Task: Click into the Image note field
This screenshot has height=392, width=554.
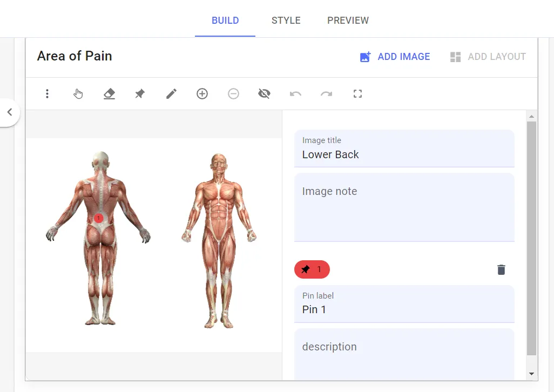Action: pyautogui.click(x=404, y=207)
